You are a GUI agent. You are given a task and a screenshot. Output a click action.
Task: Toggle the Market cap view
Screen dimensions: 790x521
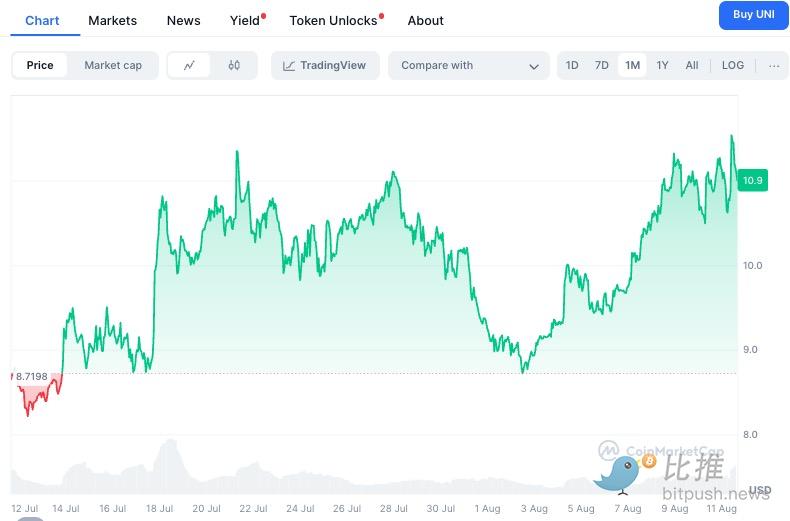(113, 66)
